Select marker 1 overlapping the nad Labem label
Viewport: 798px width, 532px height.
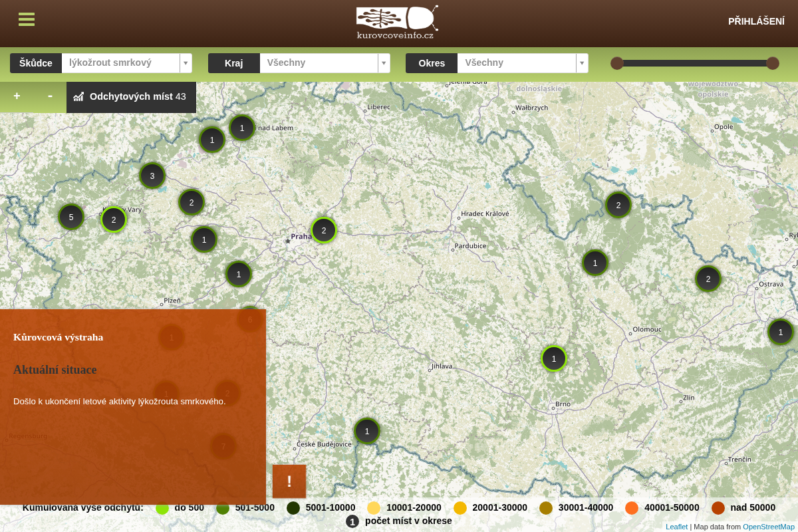(x=242, y=128)
